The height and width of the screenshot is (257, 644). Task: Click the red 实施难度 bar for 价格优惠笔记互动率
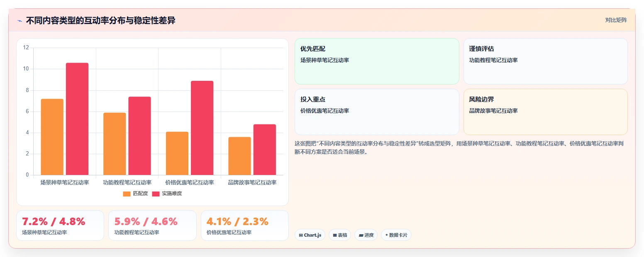[x=202, y=128]
